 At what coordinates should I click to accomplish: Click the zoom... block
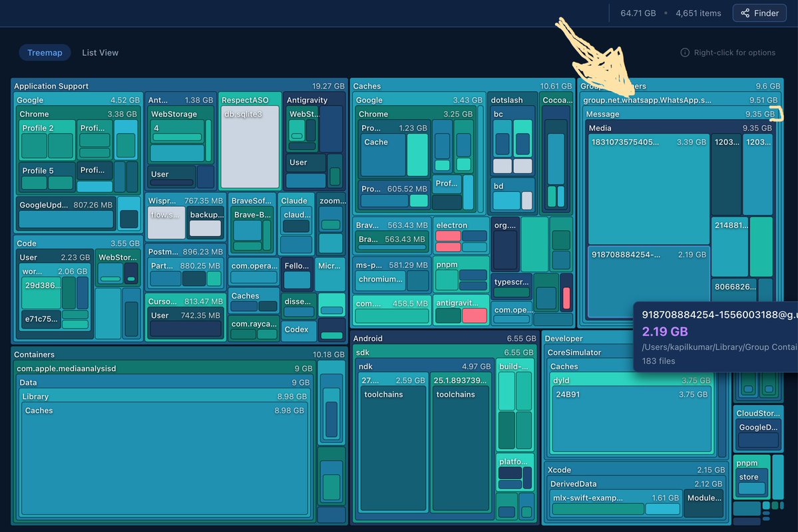331,200
